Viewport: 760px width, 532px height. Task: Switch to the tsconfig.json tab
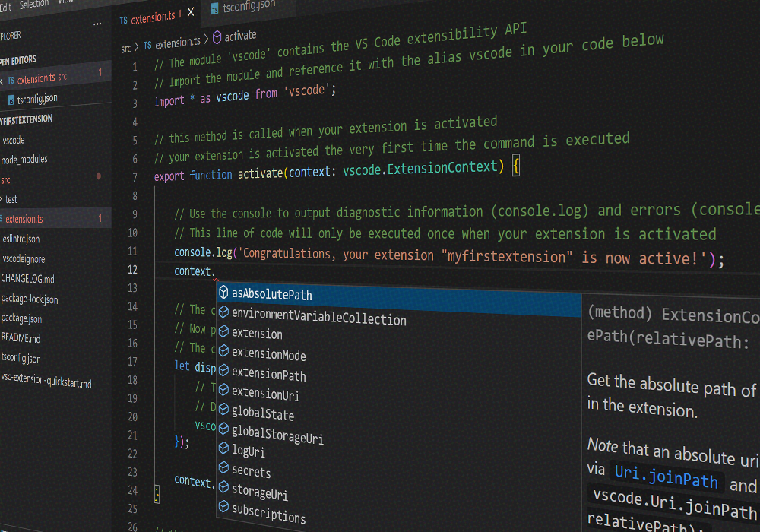(x=243, y=8)
